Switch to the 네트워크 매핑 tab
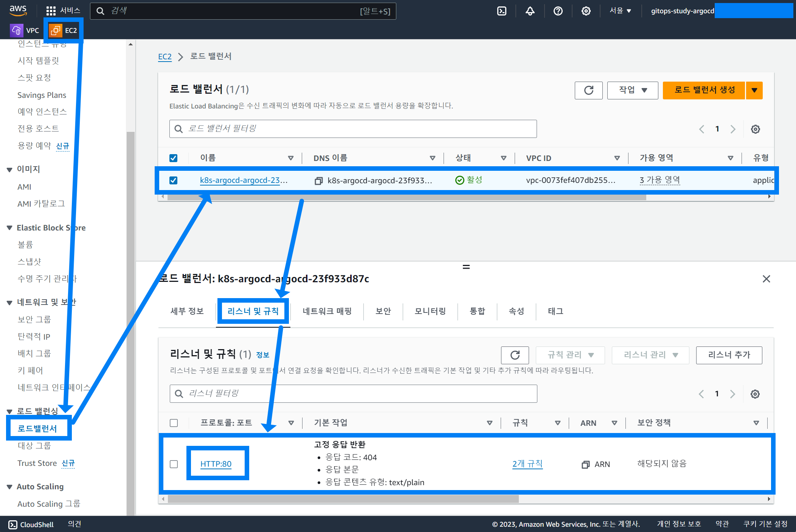The height and width of the screenshot is (532, 796). point(327,311)
